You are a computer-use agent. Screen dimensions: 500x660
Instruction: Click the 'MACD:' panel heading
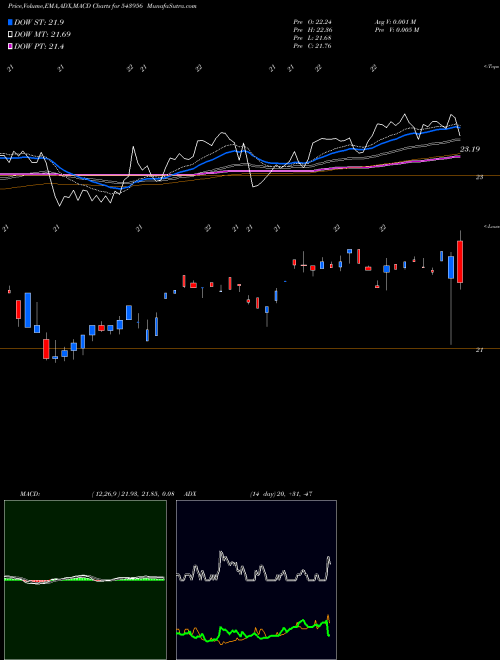30,494
